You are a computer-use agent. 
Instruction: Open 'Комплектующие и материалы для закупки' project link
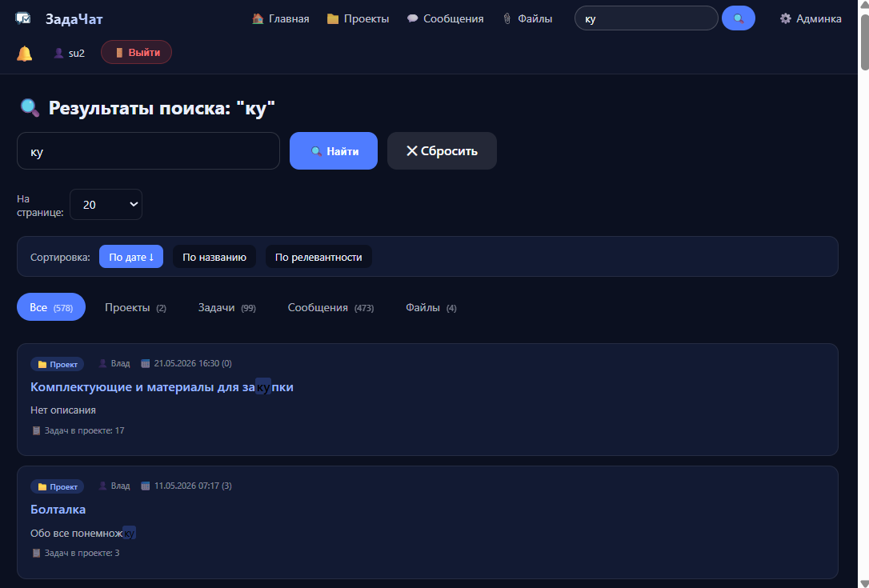pyautogui.click(x=162, y=387)
